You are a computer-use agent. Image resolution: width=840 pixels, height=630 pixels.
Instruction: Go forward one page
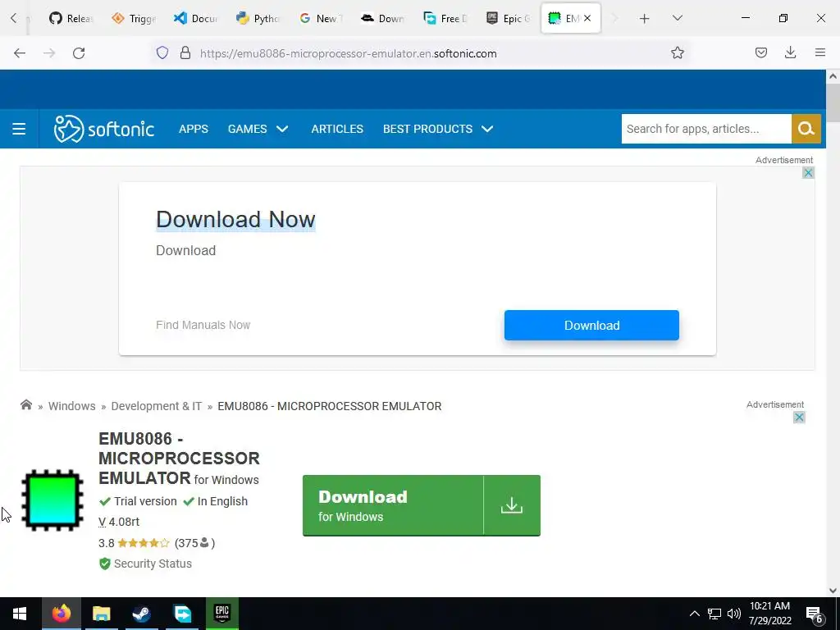pos(49,53)
